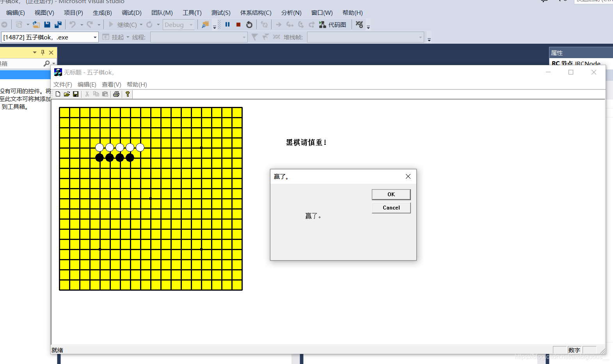Open the toolbox panel window-position dropdown arrow

point(35,52)
